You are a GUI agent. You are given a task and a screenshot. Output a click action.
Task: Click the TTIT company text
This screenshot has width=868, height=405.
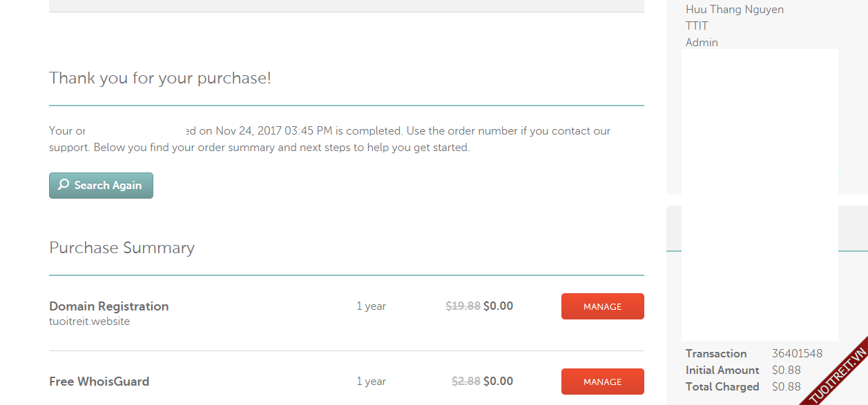[697, 26]
